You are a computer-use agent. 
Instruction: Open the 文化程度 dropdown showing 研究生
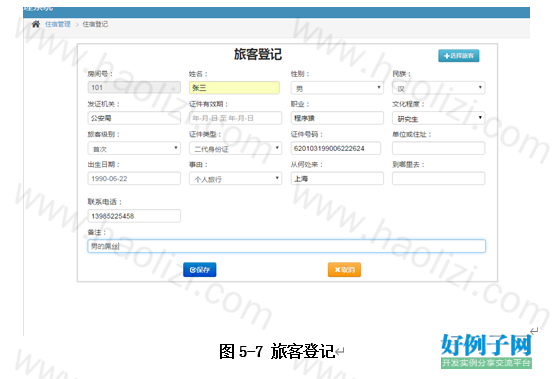(x=438, y=118)
